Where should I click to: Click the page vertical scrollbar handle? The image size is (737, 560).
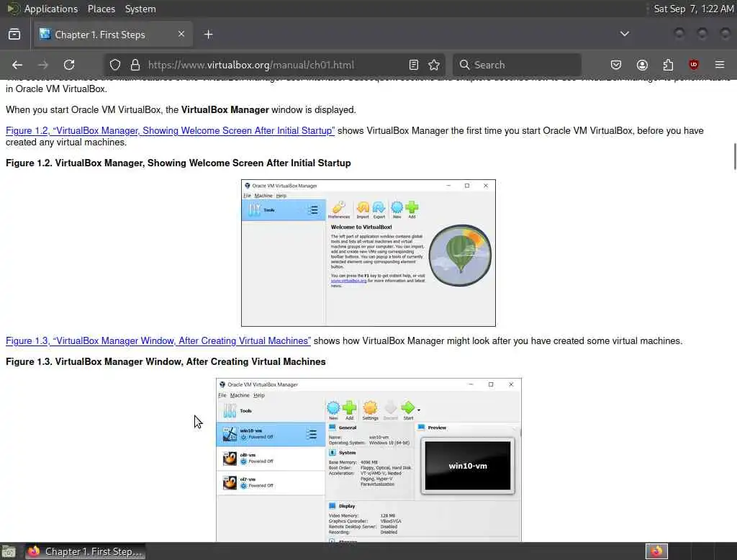click(x=735, y=156)
